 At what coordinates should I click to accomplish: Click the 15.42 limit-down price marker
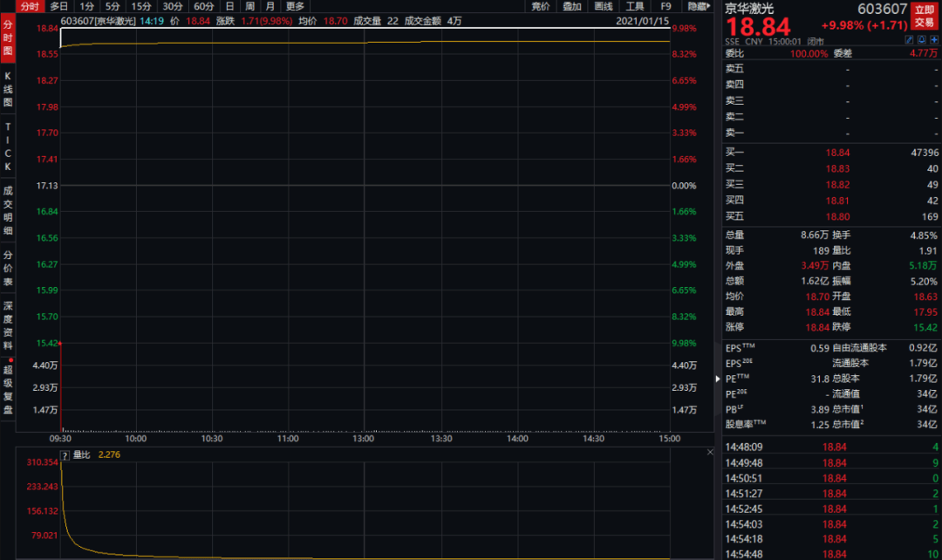tap(47, 343)
